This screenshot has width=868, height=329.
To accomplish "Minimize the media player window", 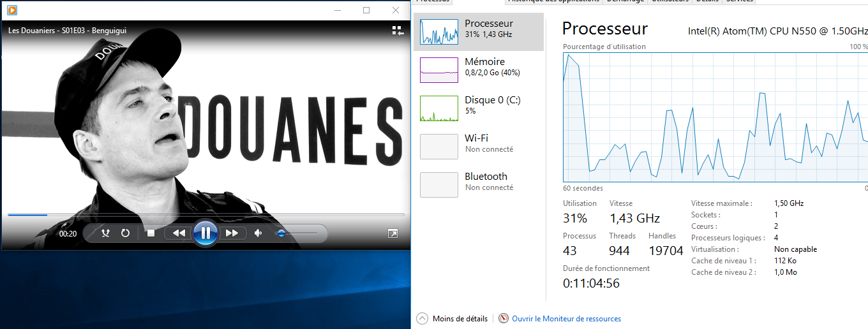I will pyautogui.click(x=336, y=10).
